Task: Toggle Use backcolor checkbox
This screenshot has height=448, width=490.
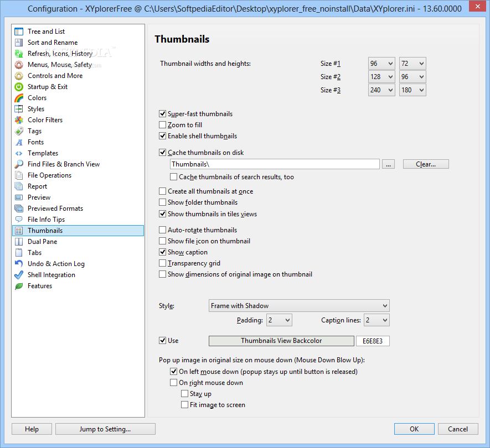Action: point(162,341)
